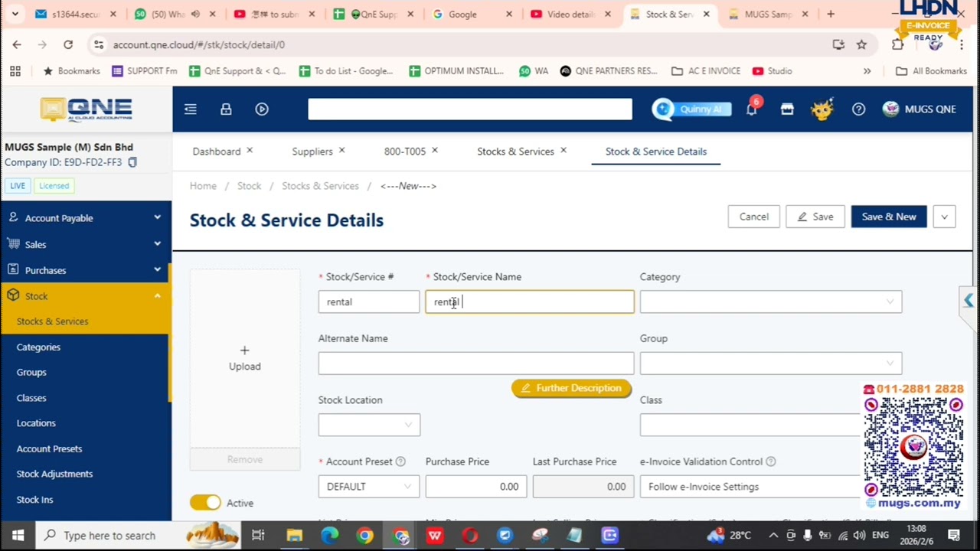This screenshot has width=980, height=551.
Task: Open Locations in Stock menu
Action: click(36, 423)
